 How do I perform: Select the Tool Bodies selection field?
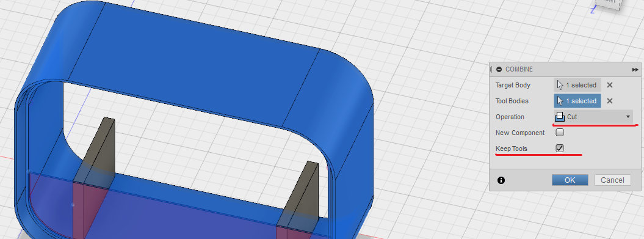coord(577,101)
